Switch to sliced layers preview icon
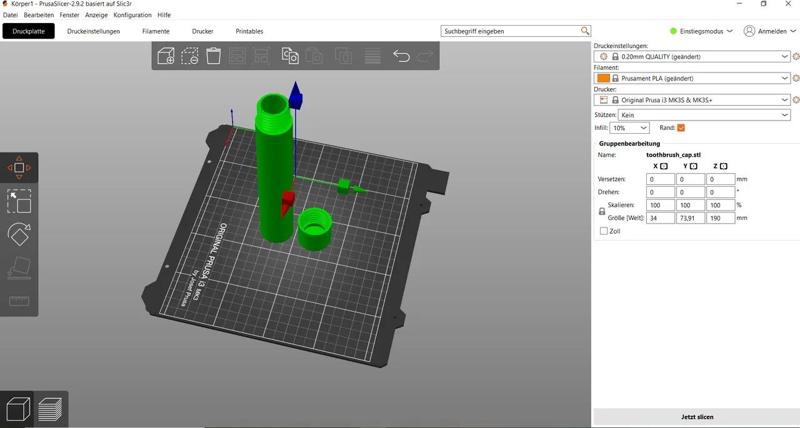800x428 pixels. point(50,409)
